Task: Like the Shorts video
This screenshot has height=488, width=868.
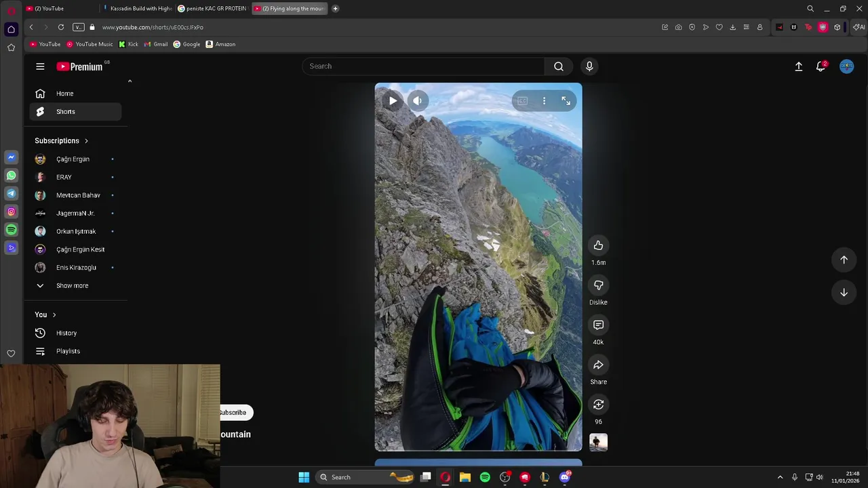Action: (598, 245)
